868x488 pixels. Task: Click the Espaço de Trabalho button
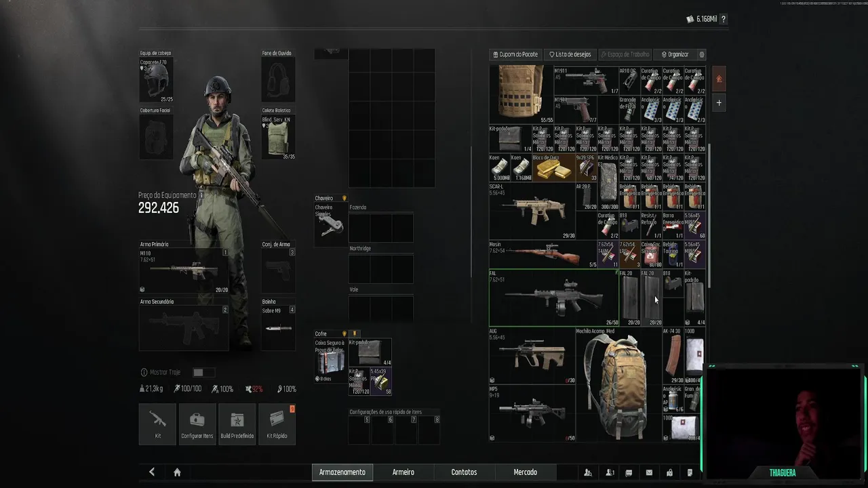tap(625, 54)
